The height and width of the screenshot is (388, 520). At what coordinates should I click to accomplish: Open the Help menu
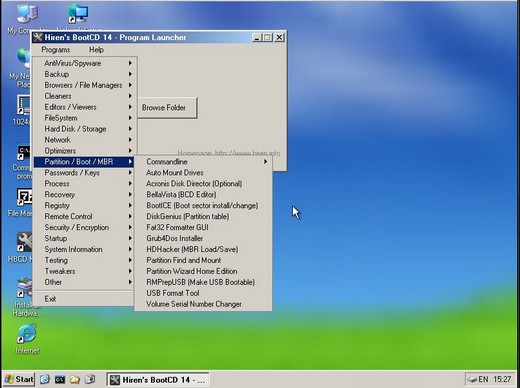click(x=96, y=50)
